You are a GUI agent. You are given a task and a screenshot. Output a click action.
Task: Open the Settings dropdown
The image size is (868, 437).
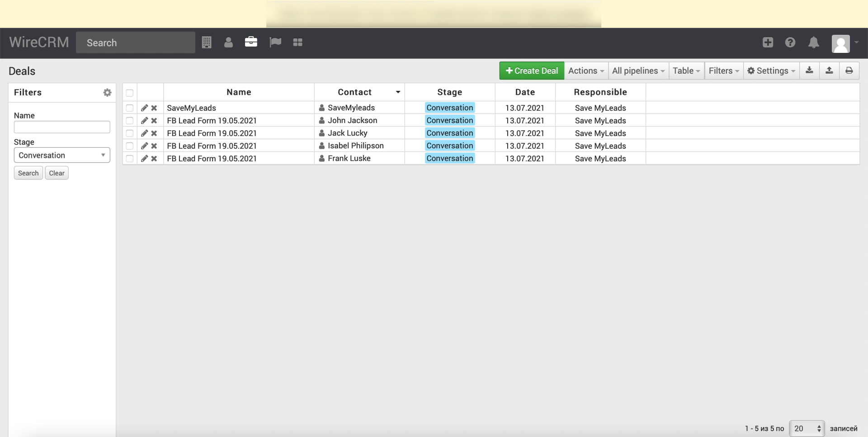(771, 70)
